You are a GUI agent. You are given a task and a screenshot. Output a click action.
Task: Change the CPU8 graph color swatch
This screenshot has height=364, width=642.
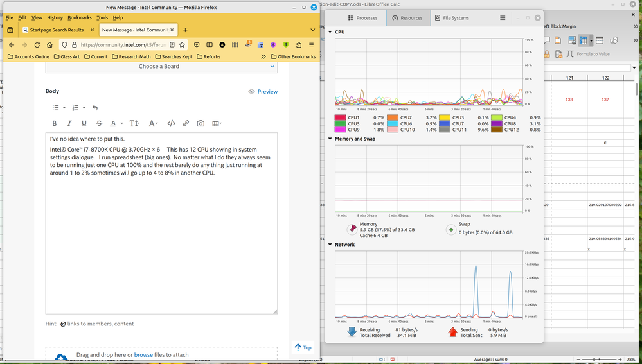pyautogui.click(x=497, y=123)
